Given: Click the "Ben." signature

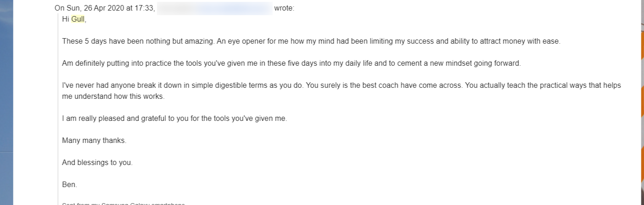Looking at the screenshot, I should (70, 185).
